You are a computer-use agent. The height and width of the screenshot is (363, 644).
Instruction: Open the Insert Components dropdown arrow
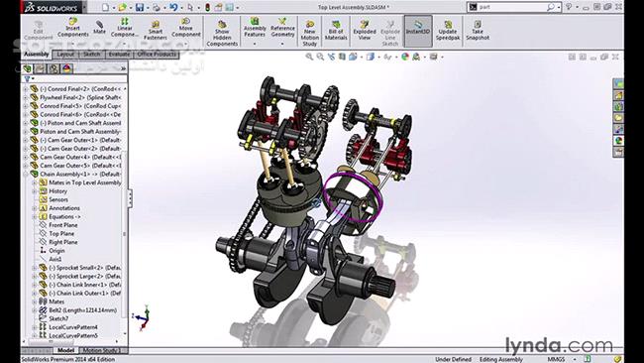(72, 43)
